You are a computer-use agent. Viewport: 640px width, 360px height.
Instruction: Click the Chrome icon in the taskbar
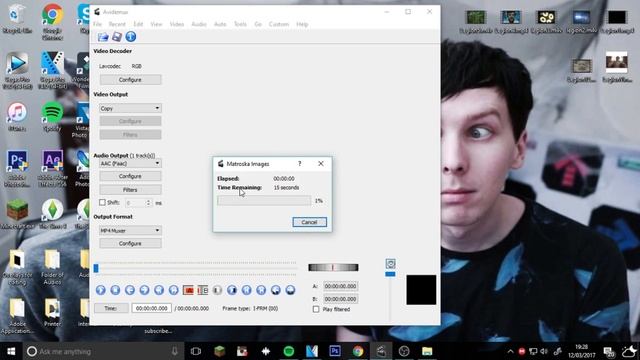(x=358, y=351)
